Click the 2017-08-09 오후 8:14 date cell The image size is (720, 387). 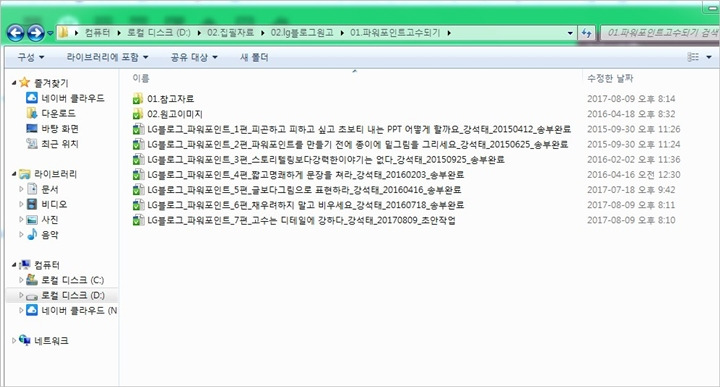[x=631, y=99]
